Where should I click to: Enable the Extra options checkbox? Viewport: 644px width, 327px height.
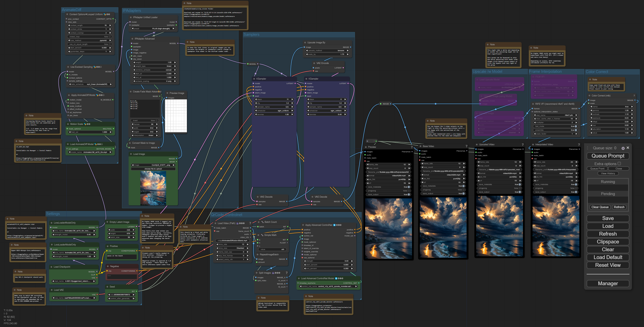619,164
